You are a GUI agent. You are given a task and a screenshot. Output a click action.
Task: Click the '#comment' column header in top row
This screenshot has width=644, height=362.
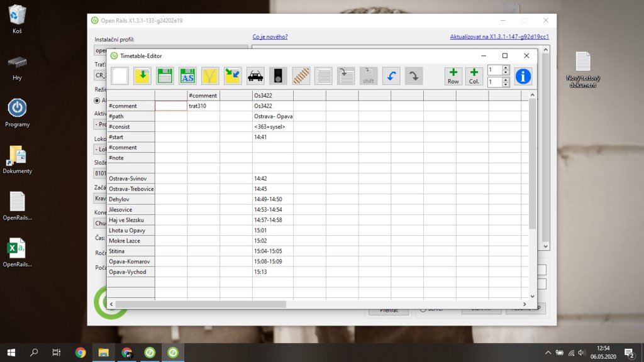pos(203,96)
